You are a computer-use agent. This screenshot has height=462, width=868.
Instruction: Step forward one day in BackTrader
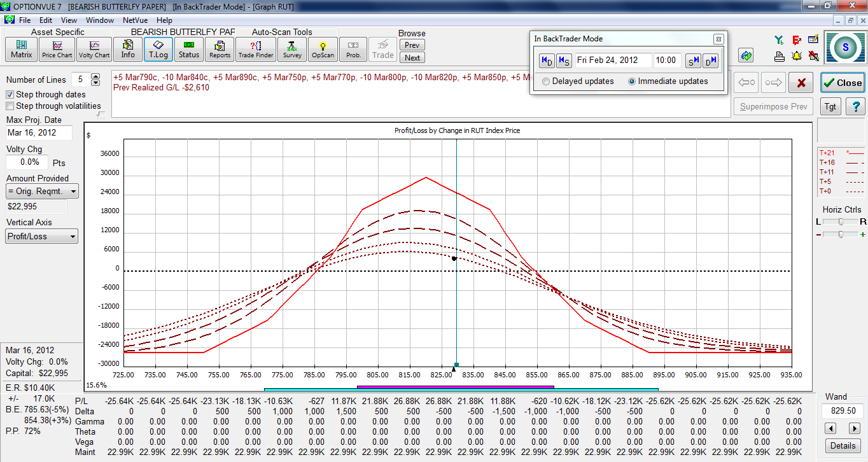pos(711,60)
